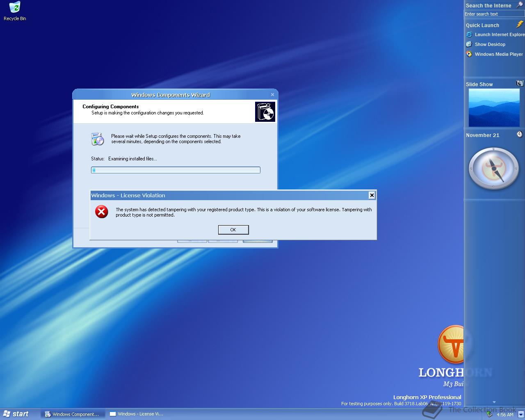Screen dimensions: 525x420
Task: Select Windows Components taskbar button
Action: pos(73,414)
